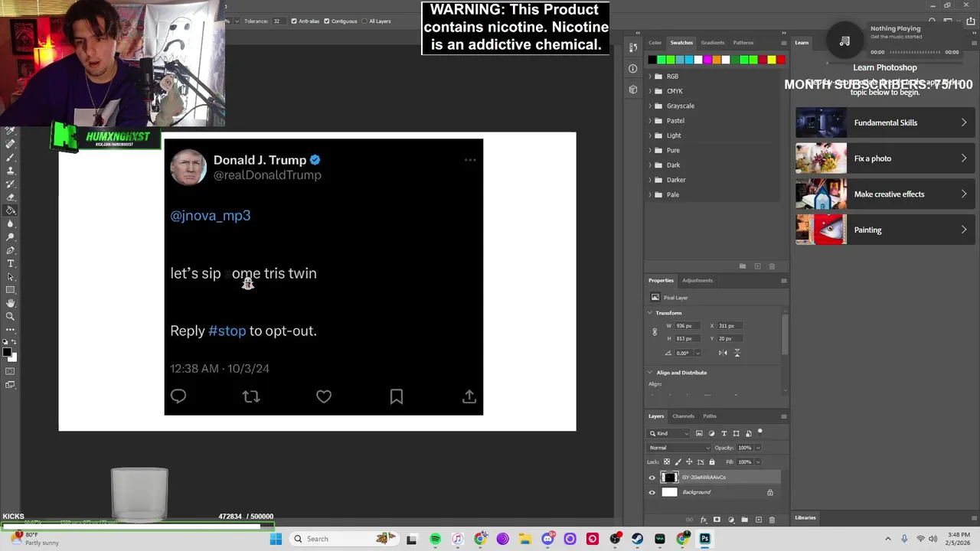Select the Pen tool
The width and height of the screenshot is (980, 551).
coord(11,250)
